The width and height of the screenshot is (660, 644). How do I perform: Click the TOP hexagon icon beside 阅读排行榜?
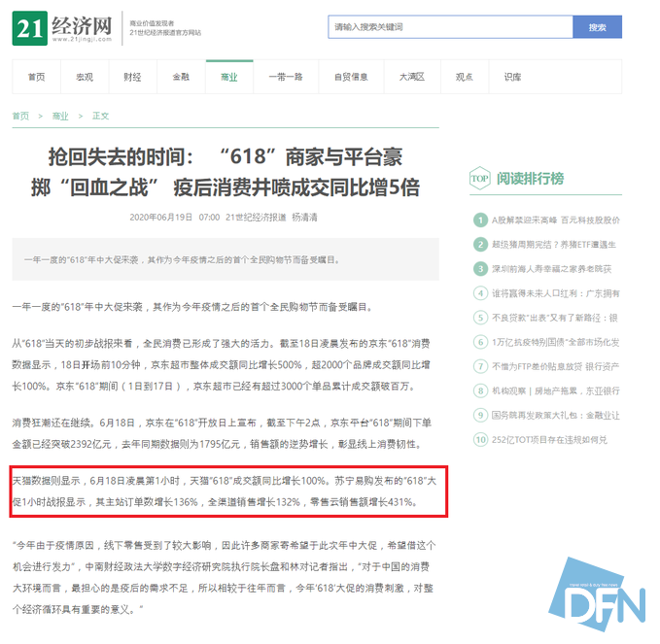click(479, 179)
